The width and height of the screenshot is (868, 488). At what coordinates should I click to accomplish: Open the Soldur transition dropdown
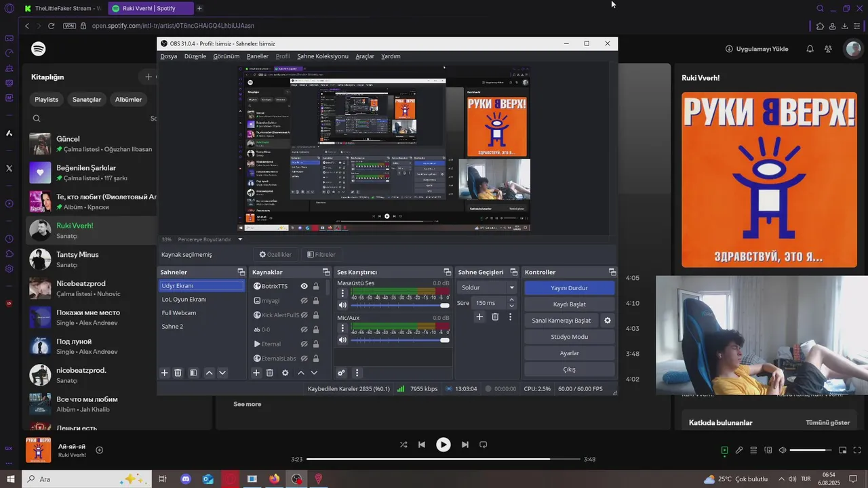coord(488,287)
